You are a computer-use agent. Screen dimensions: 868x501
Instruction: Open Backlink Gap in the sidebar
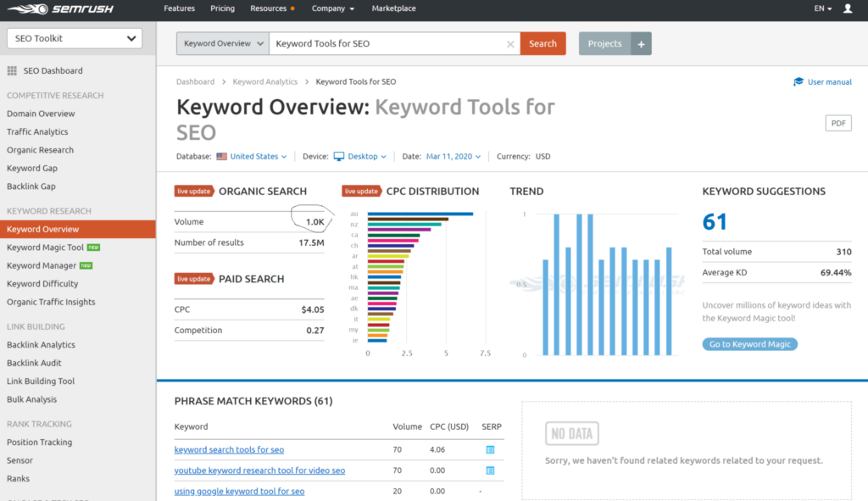[31, 186]
